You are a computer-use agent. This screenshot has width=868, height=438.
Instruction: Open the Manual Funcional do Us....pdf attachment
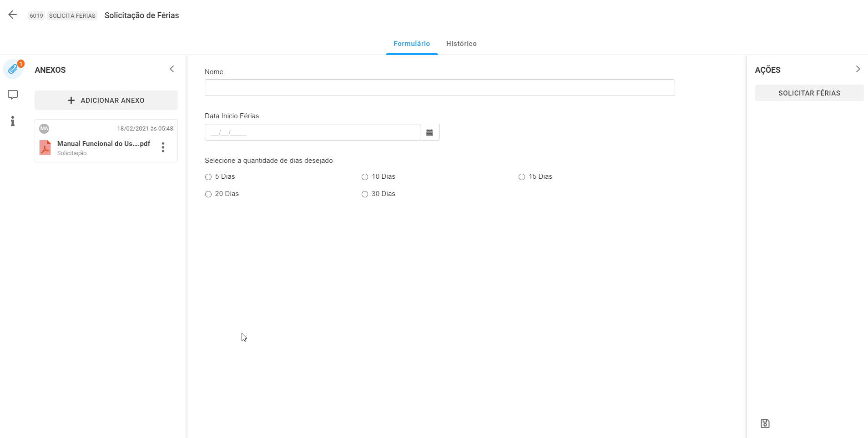point(104,144)
